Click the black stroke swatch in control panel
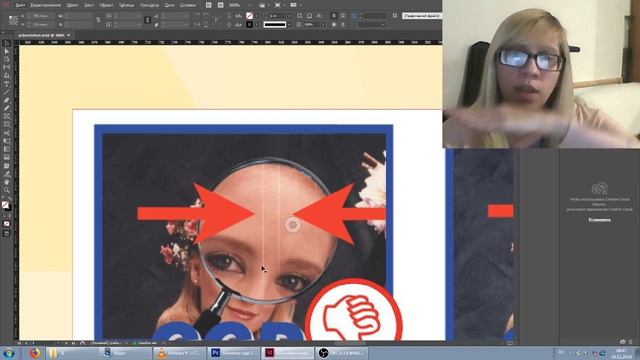640x360 pixels. (x=249, y=24)
